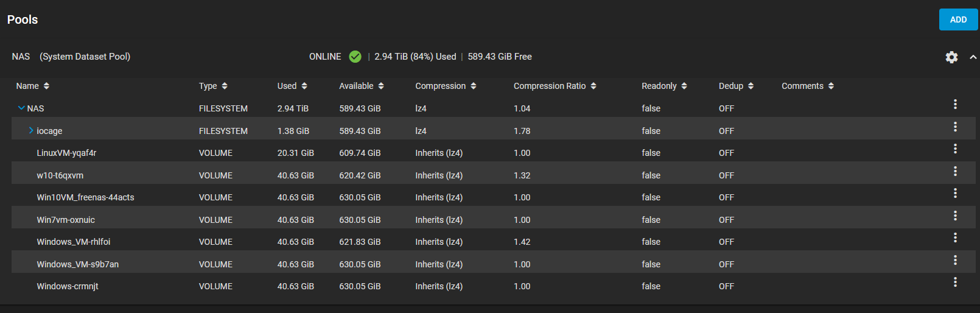Expand the iocage dataset children
The image size is (980, 313).
tap(31, 130)
